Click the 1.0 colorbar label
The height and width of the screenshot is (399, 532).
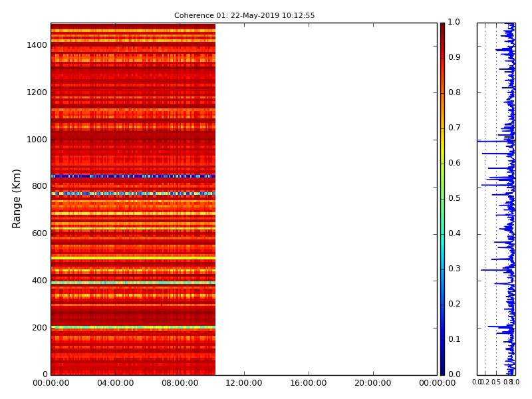[x=454, y=22]
